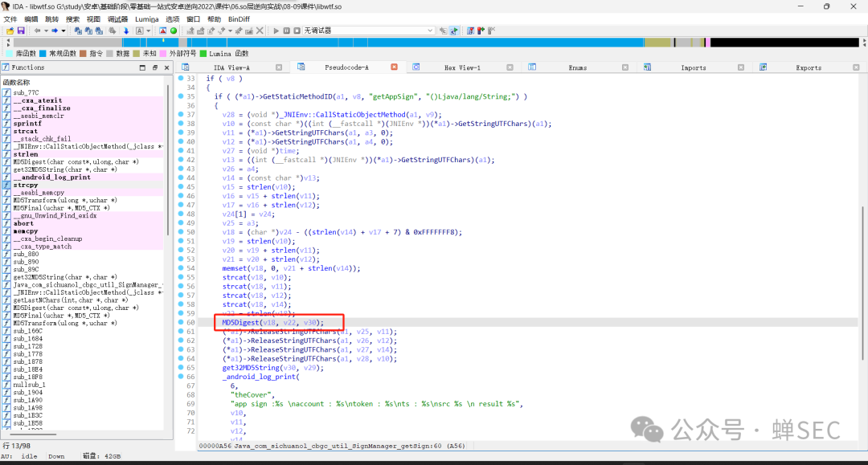868x465 pixels.
Task: Toggle breakpoint dot at line 35
Action: click(x=181, y=96)
